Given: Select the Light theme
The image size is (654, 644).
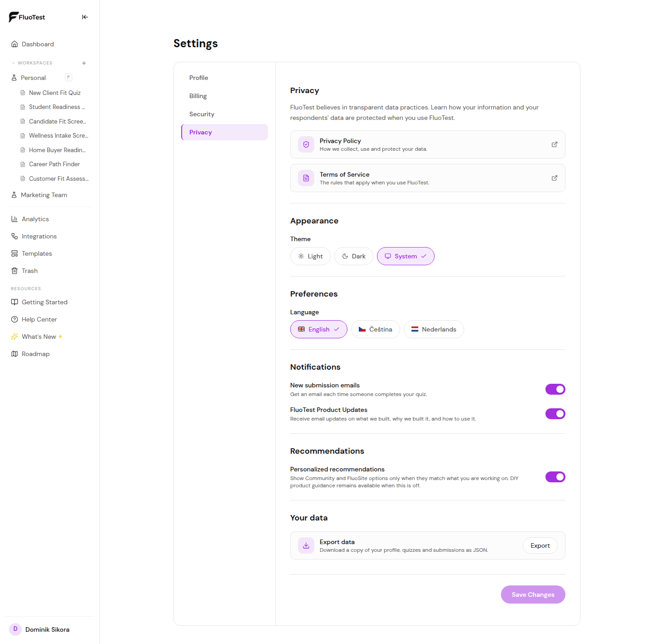Looking at the screenshot, I should point(310,256).
